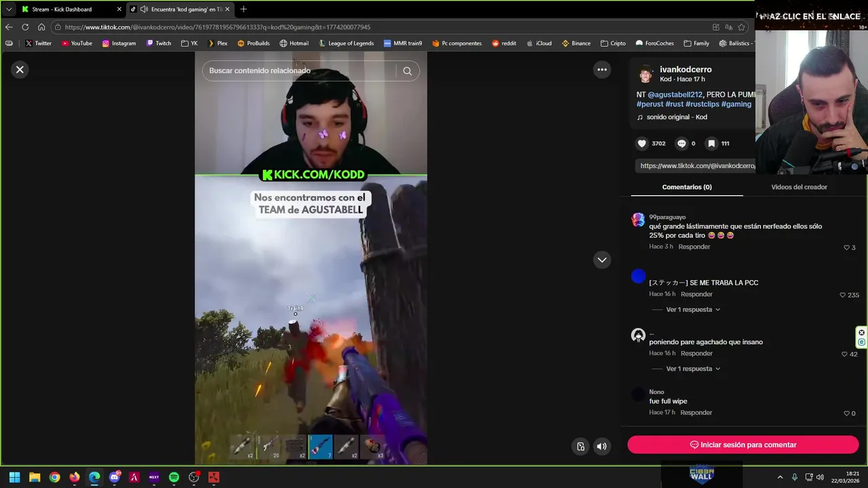This screenshot has height=488, width=868.
Task: Open Firefox from taskbar
Action: tap(75, 477)
